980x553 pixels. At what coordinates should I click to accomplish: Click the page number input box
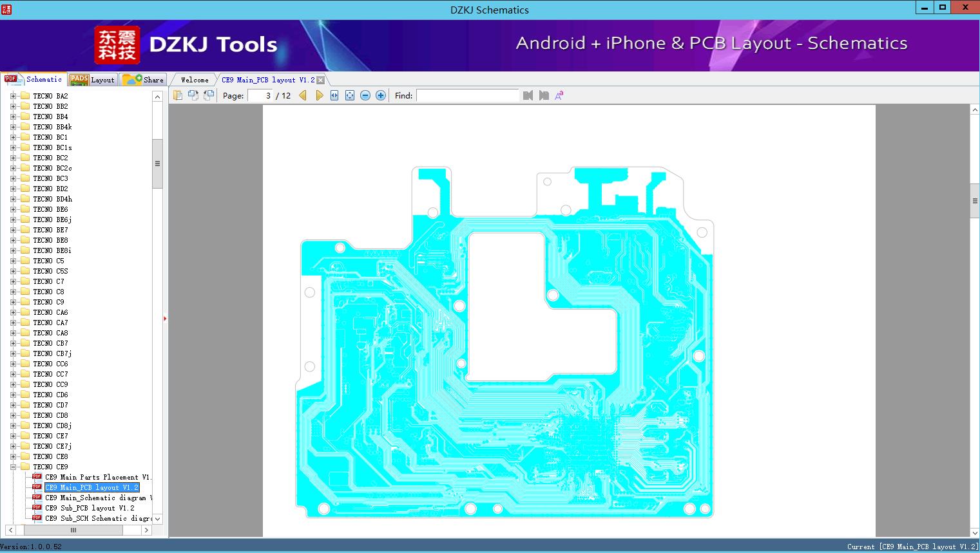coord(260,95)
